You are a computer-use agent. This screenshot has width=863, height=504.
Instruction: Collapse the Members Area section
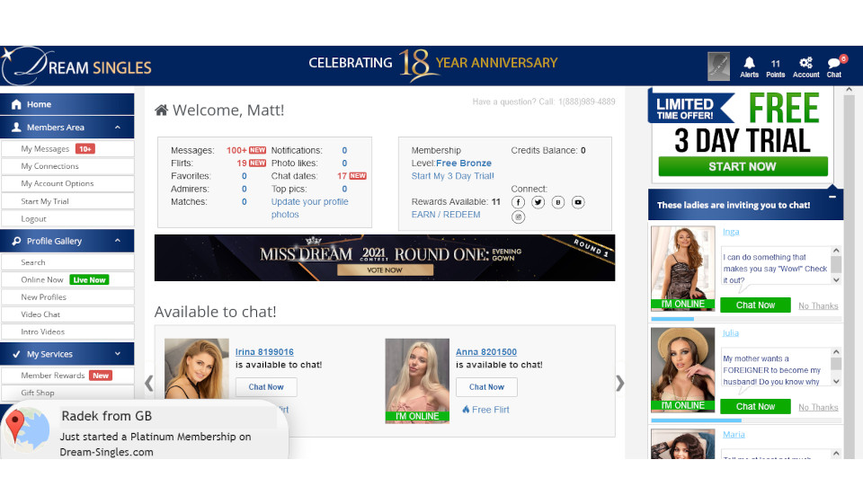click(117, 128)
